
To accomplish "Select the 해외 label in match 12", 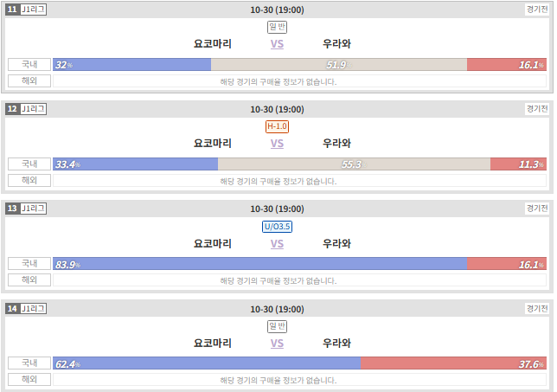I will click(x=29, y=180).
